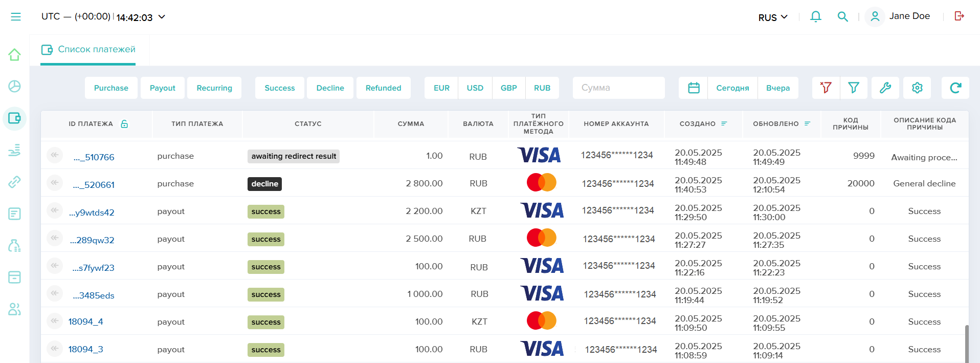The image size is (980, 363).
Task: Click the Сумма amount input field
Action: (618, 88)
